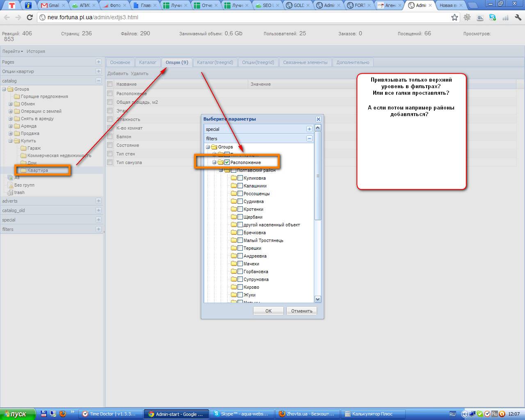The width and height of the screenshot is (525, 420).
Task: Open Skype from the Windows taskbar
Action: [242, 414]
